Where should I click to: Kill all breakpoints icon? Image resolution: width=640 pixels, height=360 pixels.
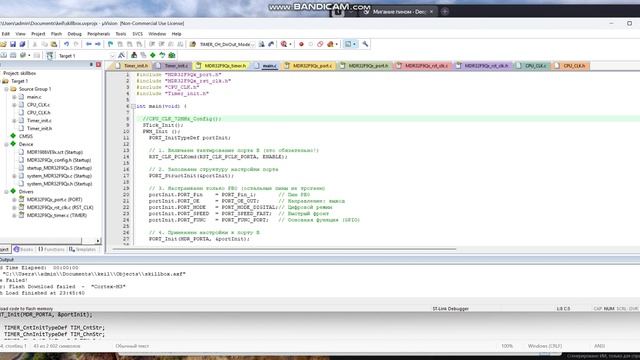pos(330,44)
